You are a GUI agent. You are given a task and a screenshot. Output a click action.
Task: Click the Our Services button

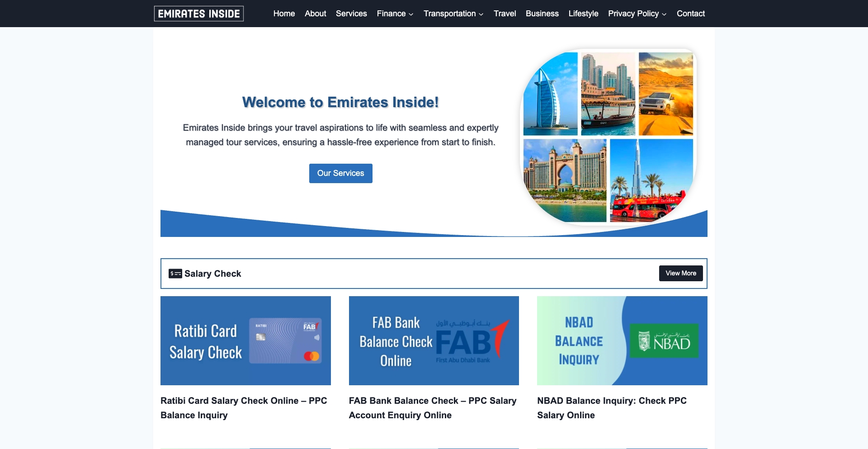click(340, 173)
